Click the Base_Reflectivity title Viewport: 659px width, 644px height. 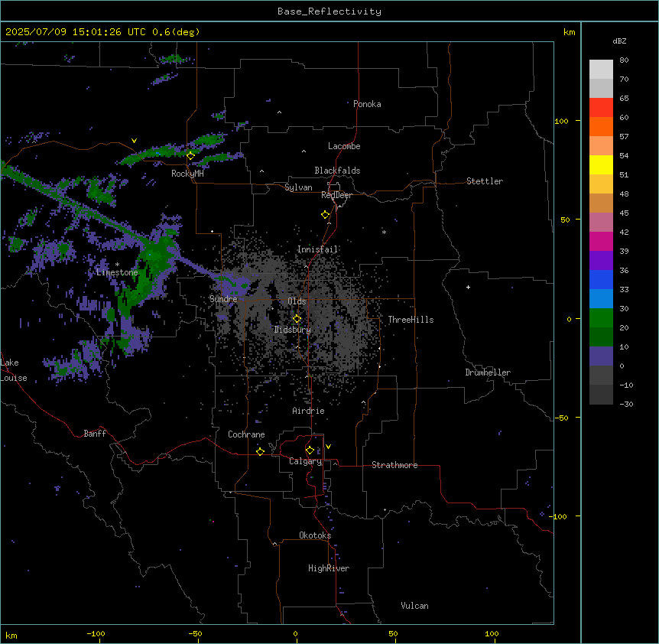point(329,11)
